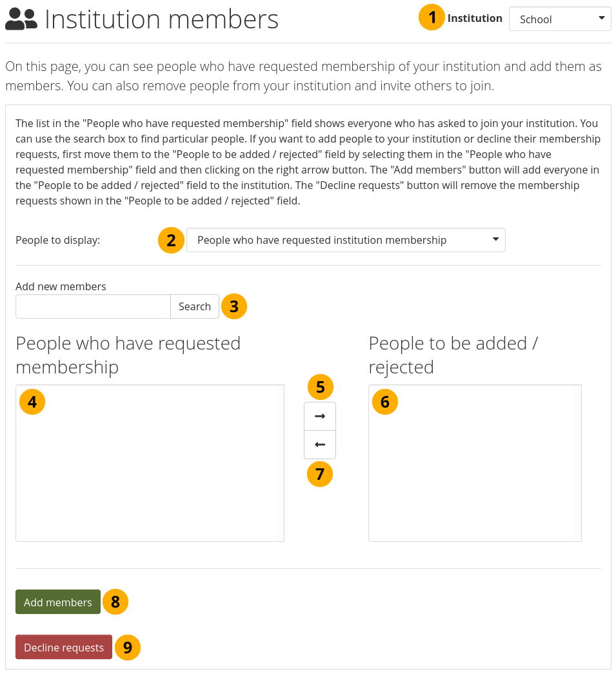The image size is (616, 674).
Task: Click the orange number 4 callout marker
Action: click(32, 402)
